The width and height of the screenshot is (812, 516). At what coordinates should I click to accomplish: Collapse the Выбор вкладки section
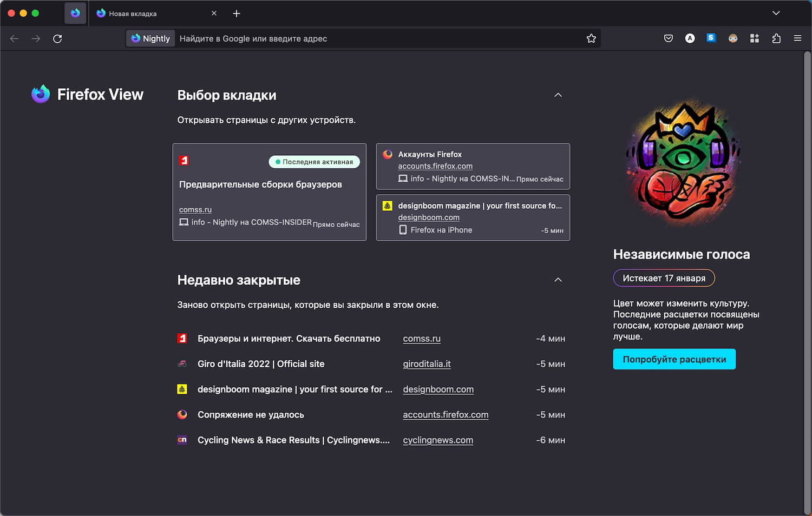[558, 95]
